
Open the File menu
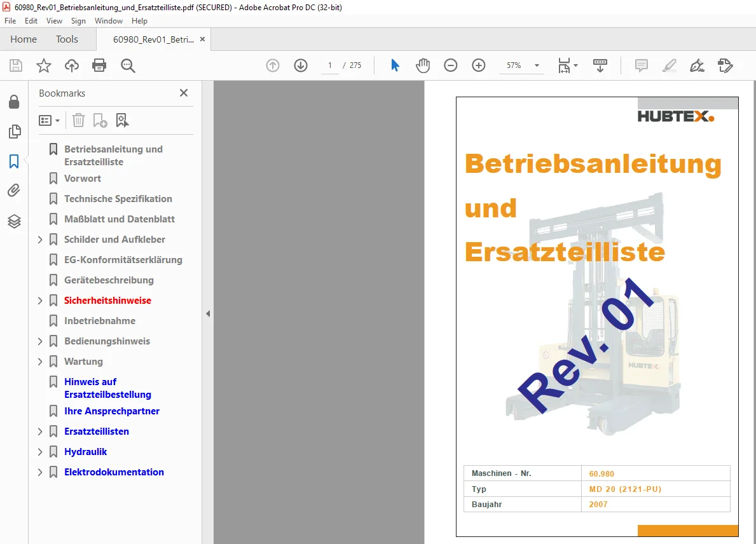(x=10, y=21)
